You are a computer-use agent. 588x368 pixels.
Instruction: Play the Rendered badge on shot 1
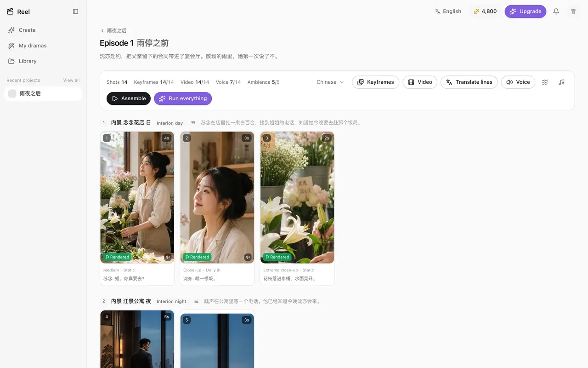coord(117,257)
